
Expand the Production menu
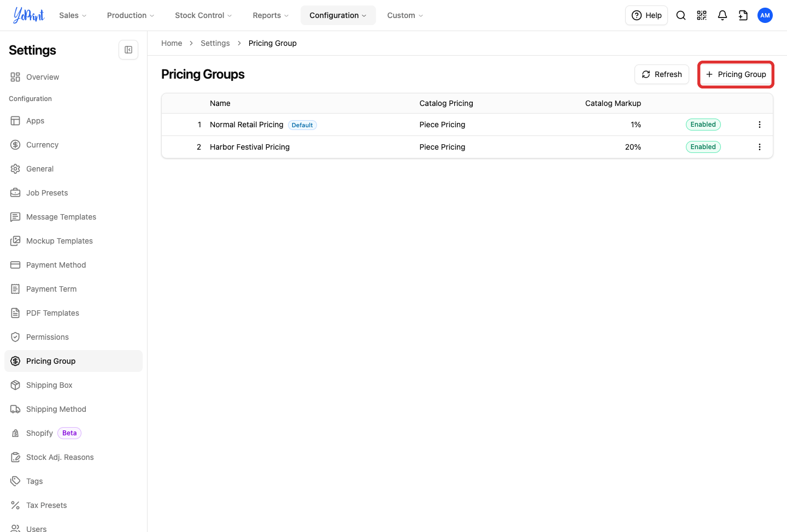point(131,15)
